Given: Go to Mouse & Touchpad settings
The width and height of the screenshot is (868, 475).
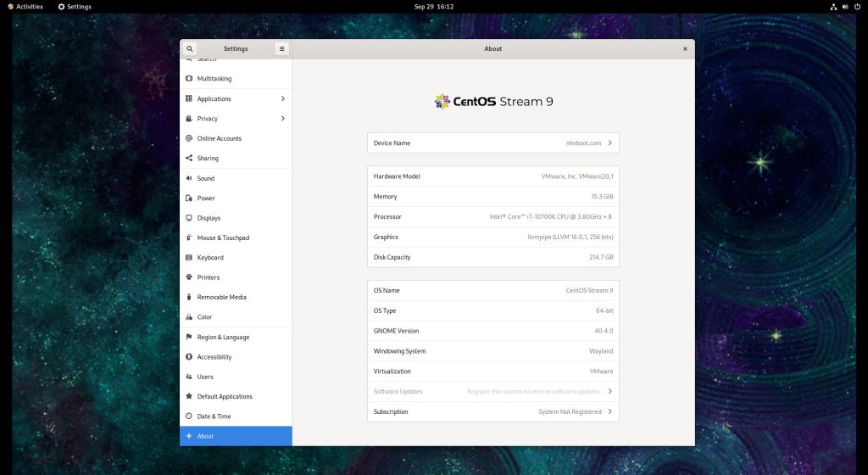Looking at the screenshot, I should click(x=236, y=237).
